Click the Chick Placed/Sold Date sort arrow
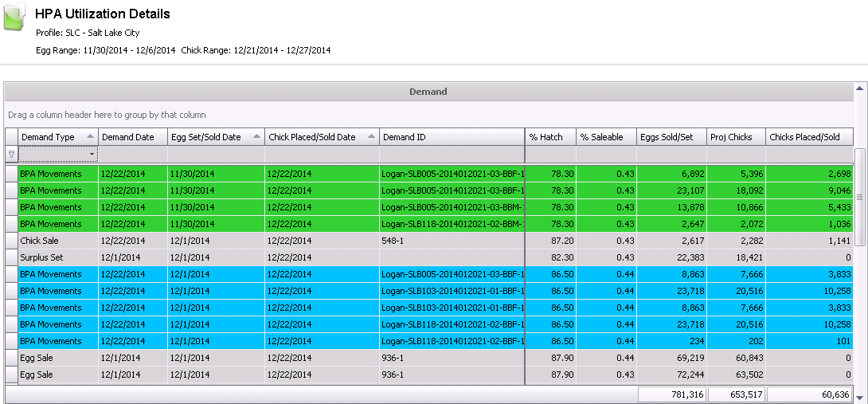This screenshot has height=404, width=868. (370, 137)
